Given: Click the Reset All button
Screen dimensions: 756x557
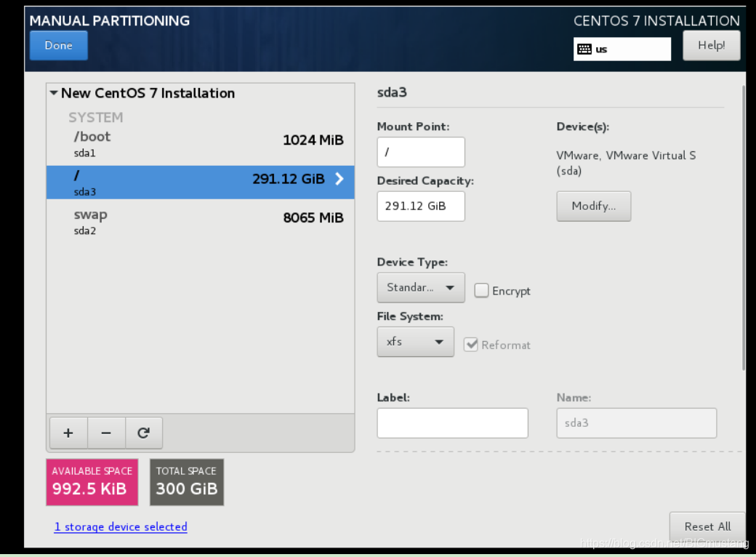Looking at the screenshot, I should click(x=707, y=526).
